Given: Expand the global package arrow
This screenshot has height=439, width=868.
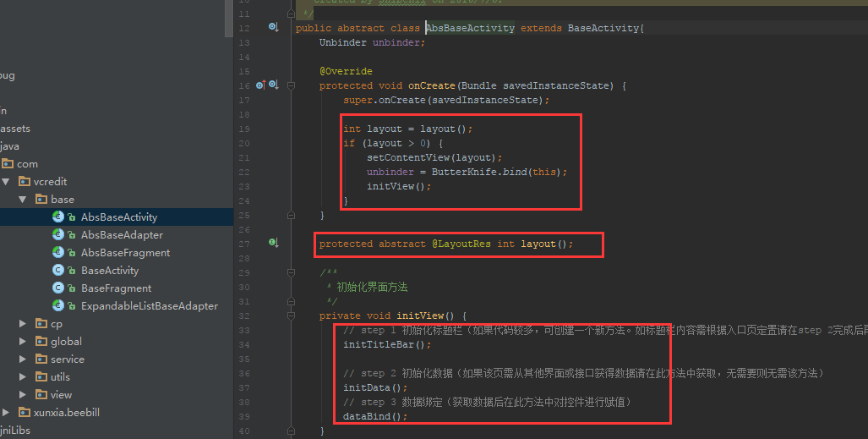Looking at the screenshot, I should coord(23,342).
